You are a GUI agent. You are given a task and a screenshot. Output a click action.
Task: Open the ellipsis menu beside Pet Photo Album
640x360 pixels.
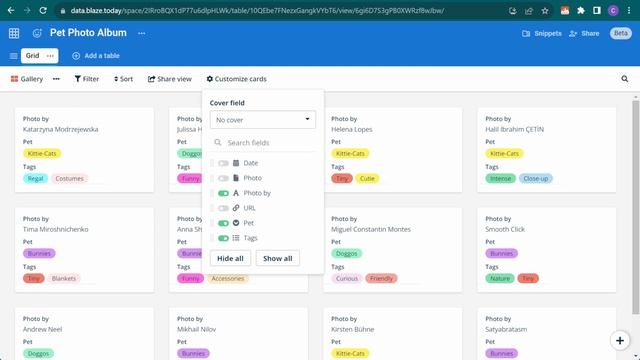click(x=142, y=33)
